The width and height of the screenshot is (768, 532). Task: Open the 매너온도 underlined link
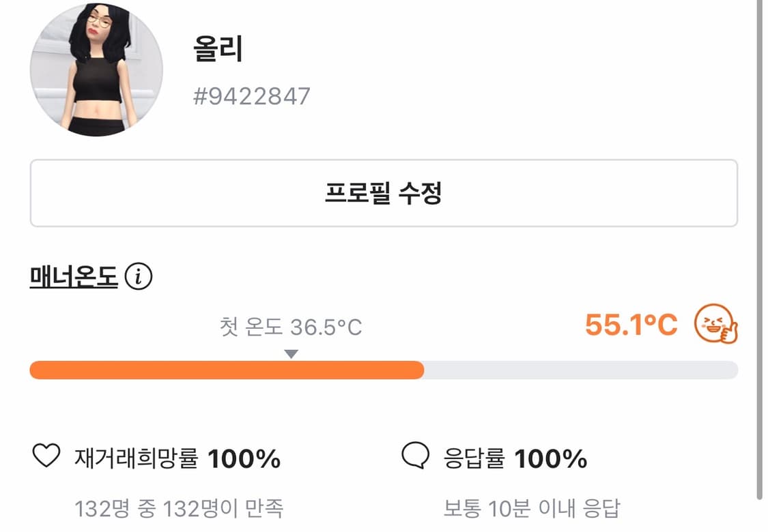pos(74,278)
